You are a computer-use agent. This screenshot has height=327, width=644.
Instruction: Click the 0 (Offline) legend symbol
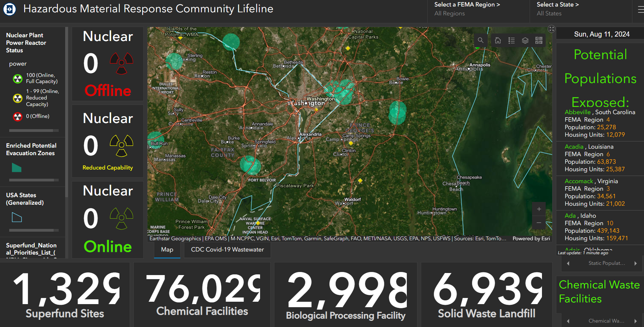tap(17, 117)
